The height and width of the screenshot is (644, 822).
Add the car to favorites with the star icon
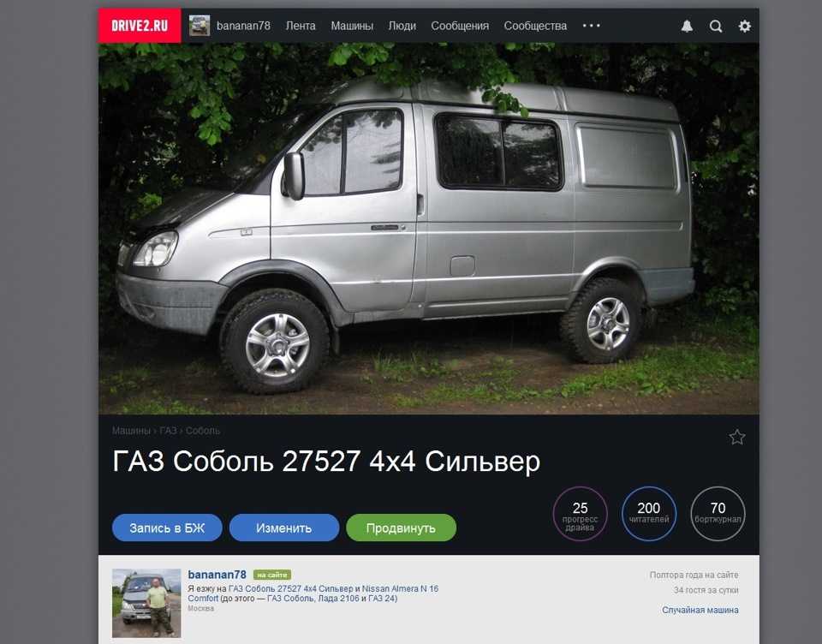737,437
